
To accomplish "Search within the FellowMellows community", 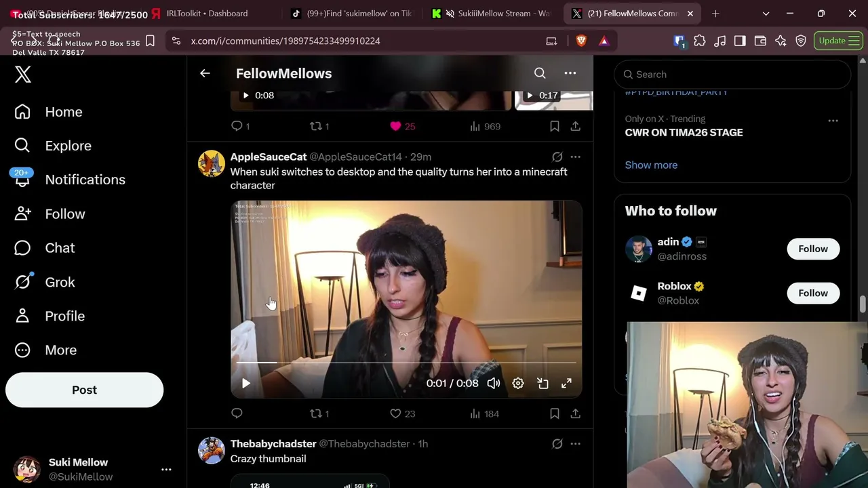I will 540,73.
